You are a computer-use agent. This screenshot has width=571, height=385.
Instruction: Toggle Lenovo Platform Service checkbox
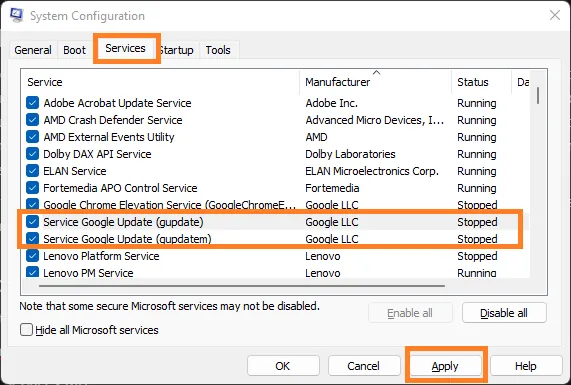point(32,256)
